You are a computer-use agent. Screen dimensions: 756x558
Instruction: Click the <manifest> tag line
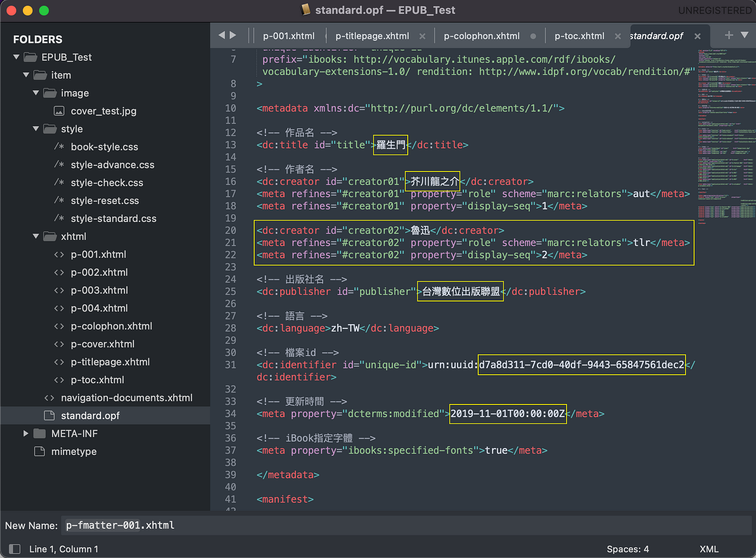[285, 499]
